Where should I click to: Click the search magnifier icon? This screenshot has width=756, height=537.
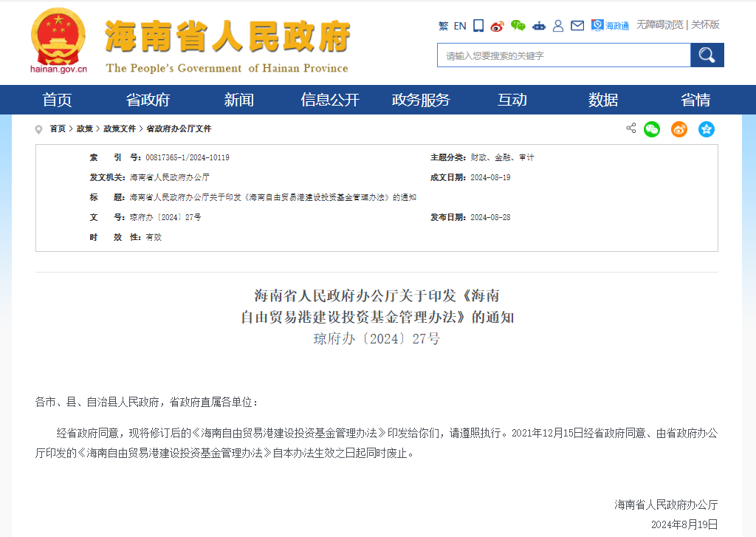[707, 55]
